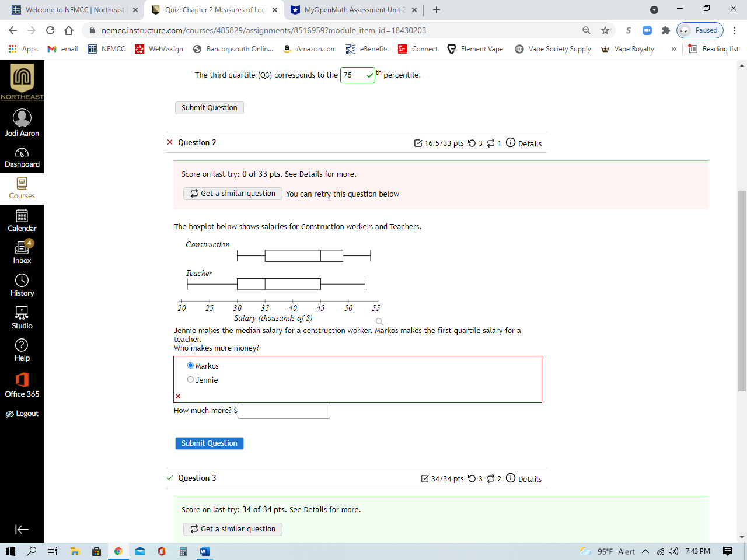This screenshot has height=560, width=747.
Task: Open the Courses sidebar icon
Action: click(x=22, y=188)
